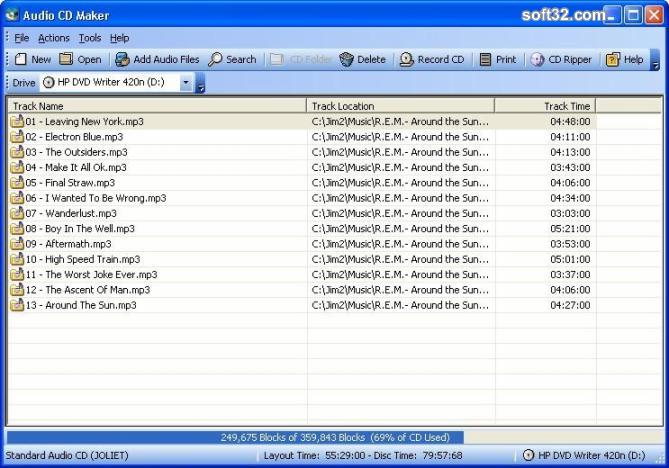Image resolution: width=669 pixels, height=468 pixels.
Task: Click the file icon for 03 - The Outsiders.mp3
Action: (x=17, y=152)
